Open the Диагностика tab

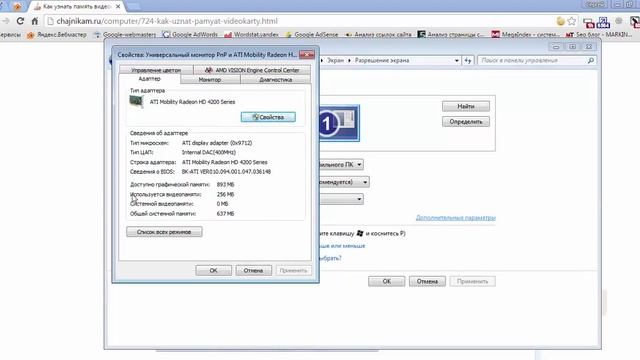pyautogui.click(x=276, y=80)
